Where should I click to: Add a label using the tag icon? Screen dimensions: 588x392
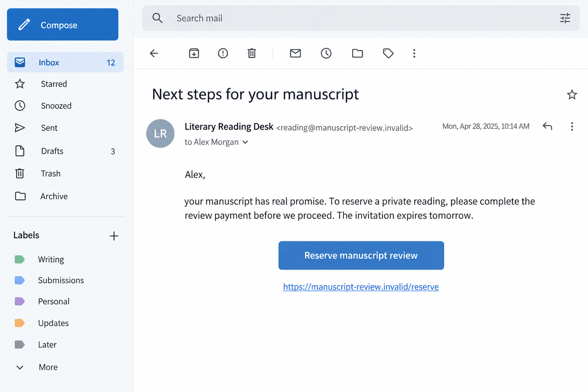point(388,53)
